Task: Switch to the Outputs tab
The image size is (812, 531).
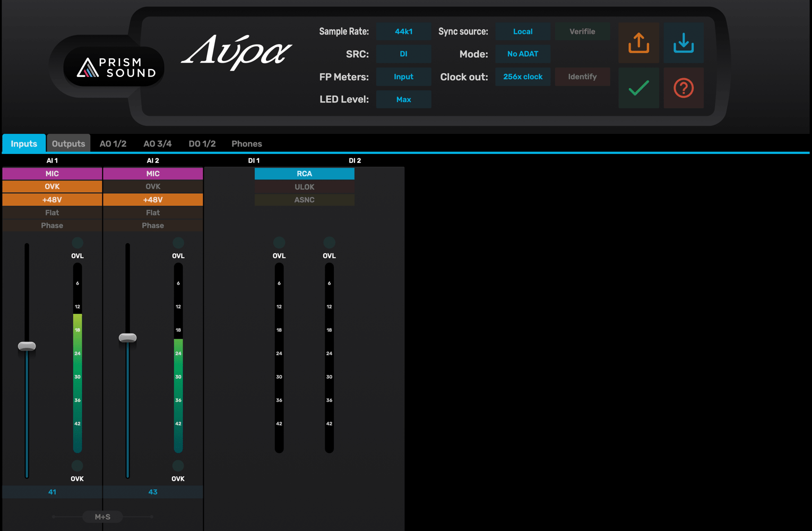Action: tap(68, 144)
